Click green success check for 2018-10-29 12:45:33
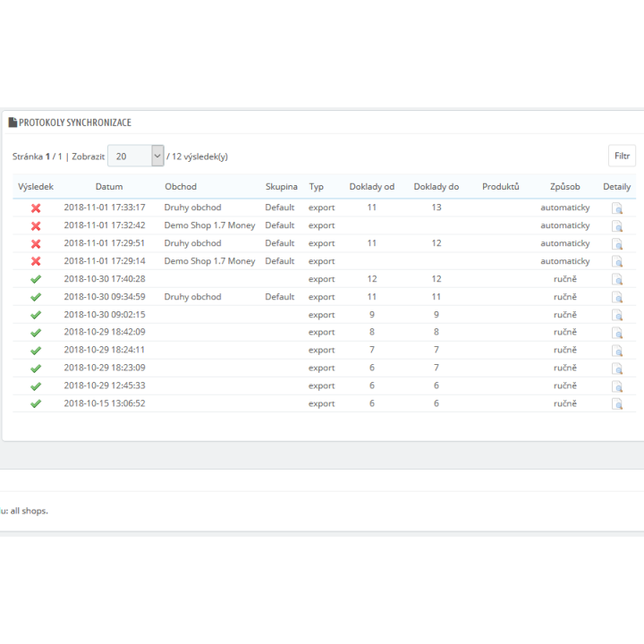The width and height of the screenshot is (644, 644). click(x=36, y=386)
